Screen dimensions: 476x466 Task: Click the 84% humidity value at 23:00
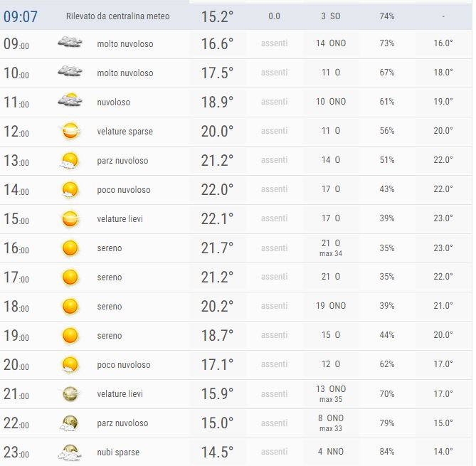(387, 452)
